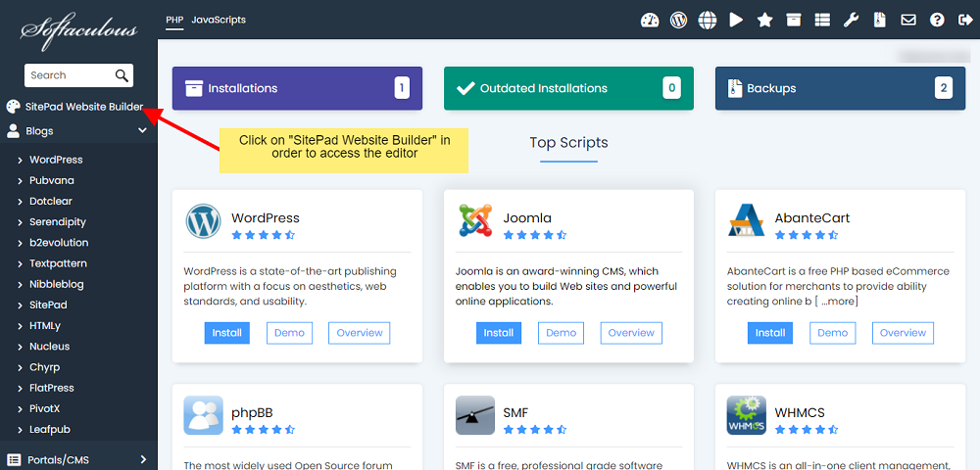This screenshot has width=980, height=470.
Task: Select WordPress in the Blogs list
Action: click(56, 160)
